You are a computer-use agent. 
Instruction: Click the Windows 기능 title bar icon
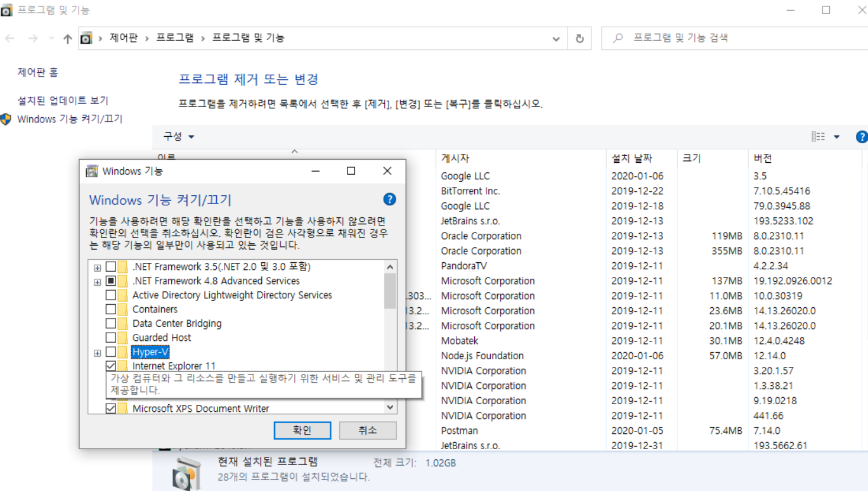pyautogui.click(x=92, y=171)
